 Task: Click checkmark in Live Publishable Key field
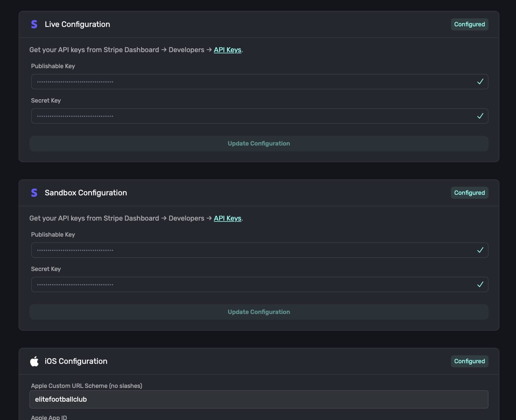click(480, 82)
